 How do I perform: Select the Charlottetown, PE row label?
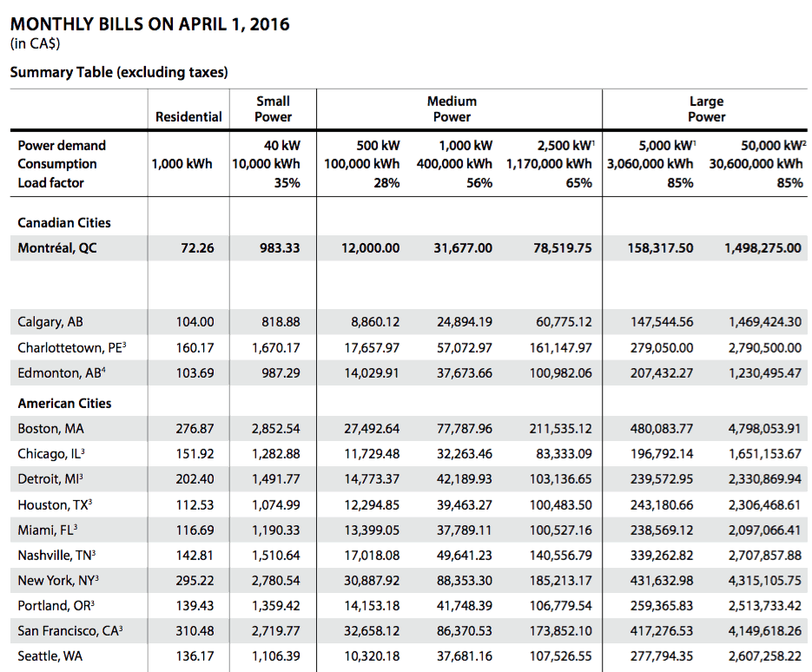click(x=71, y=348)
